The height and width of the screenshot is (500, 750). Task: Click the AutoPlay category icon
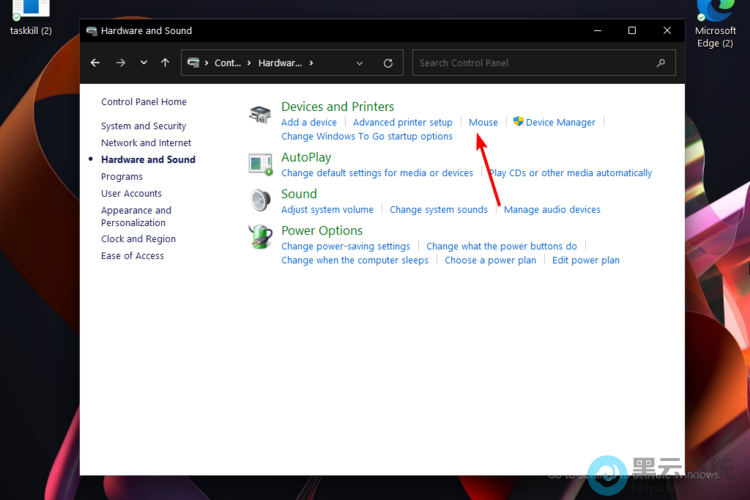coord(260,164)
